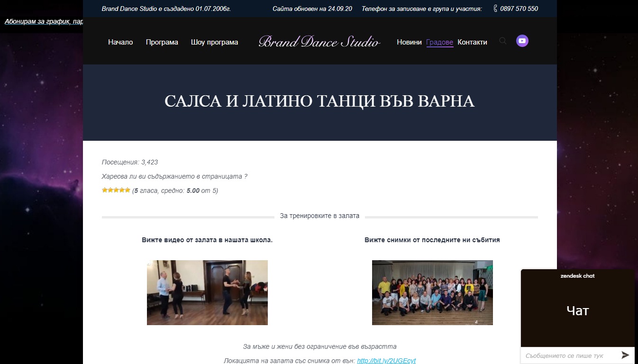
Task: Click the Абонирам за график link
Action: [x=44, y=21]
